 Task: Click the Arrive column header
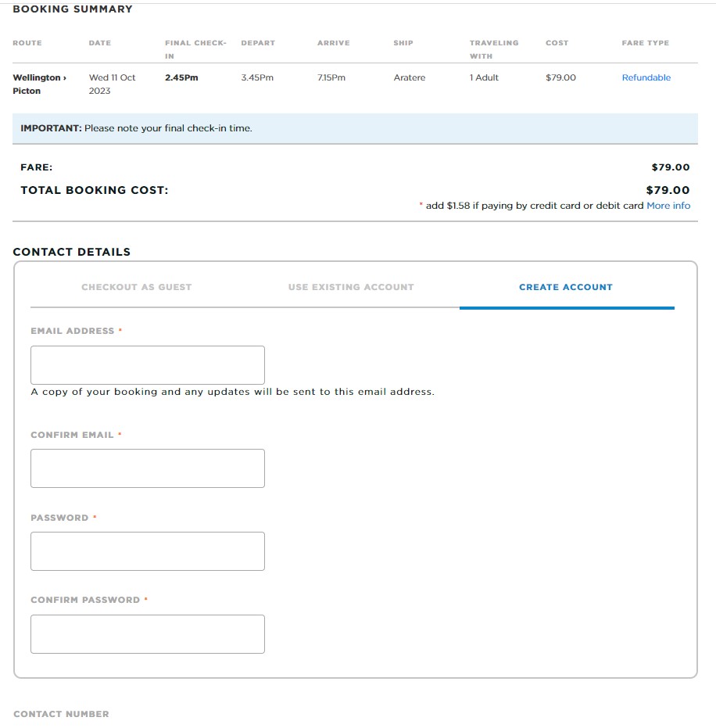(333, 43)
